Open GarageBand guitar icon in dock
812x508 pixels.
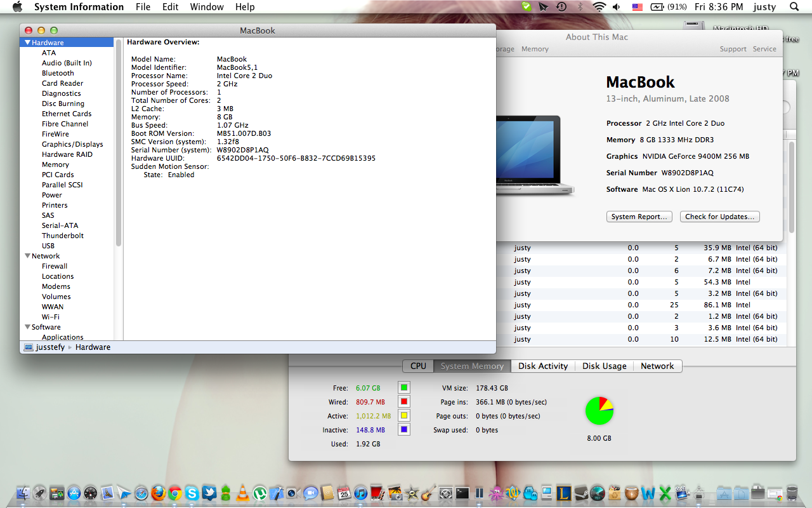click(428, 493)
